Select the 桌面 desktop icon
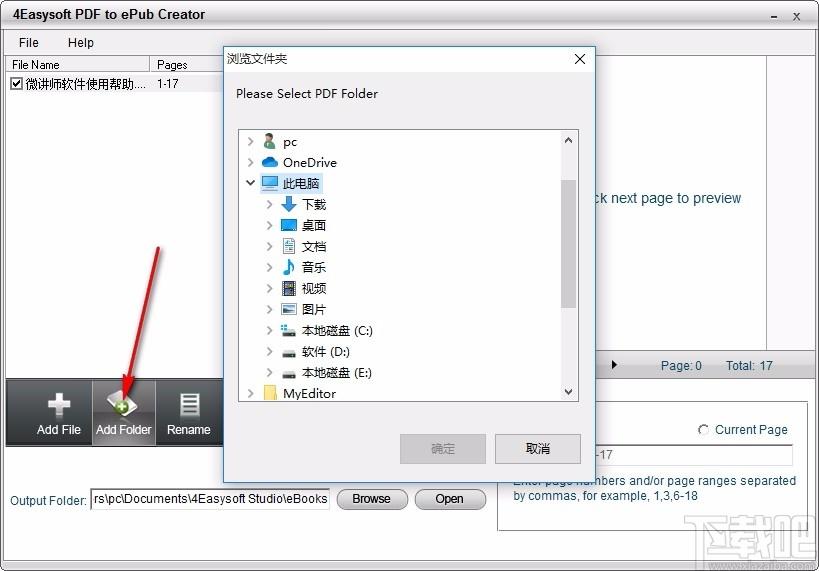The width and height of the screenshot is (819, 571). click(289, 225)
